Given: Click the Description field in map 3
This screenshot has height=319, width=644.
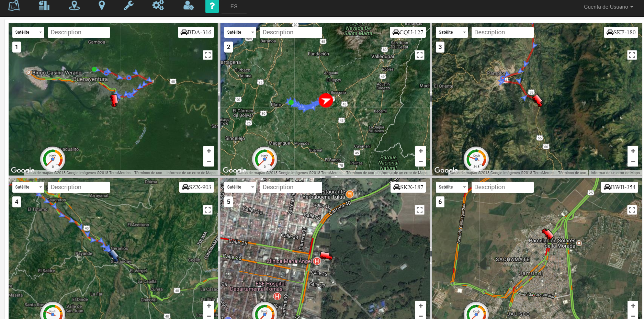Looking at the screenshot, I should click(502, 32).
